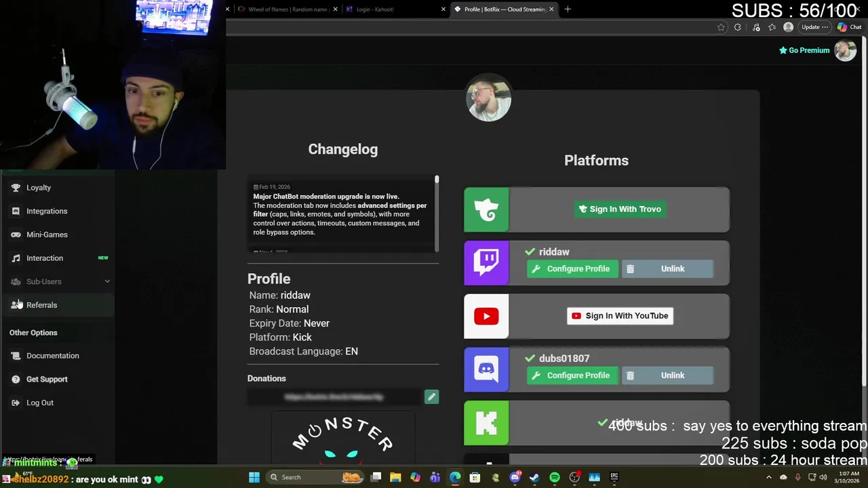Click the Trovo platform logo

486,210
